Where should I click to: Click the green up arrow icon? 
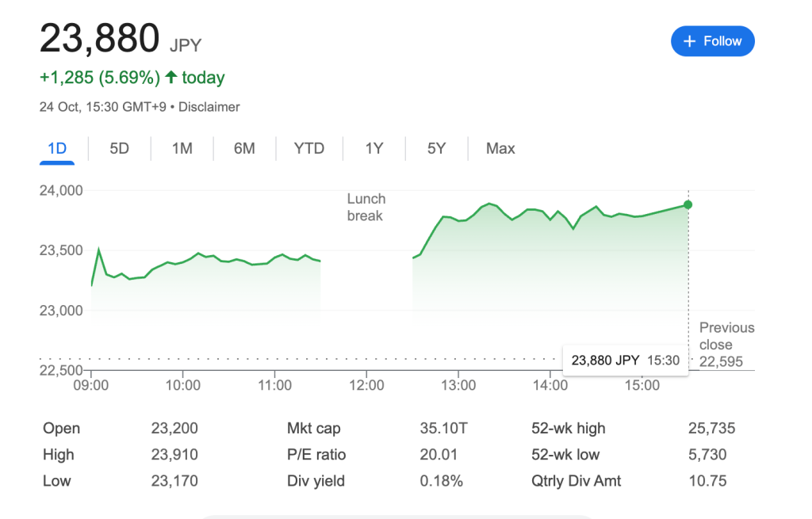[x=170, y=78]
